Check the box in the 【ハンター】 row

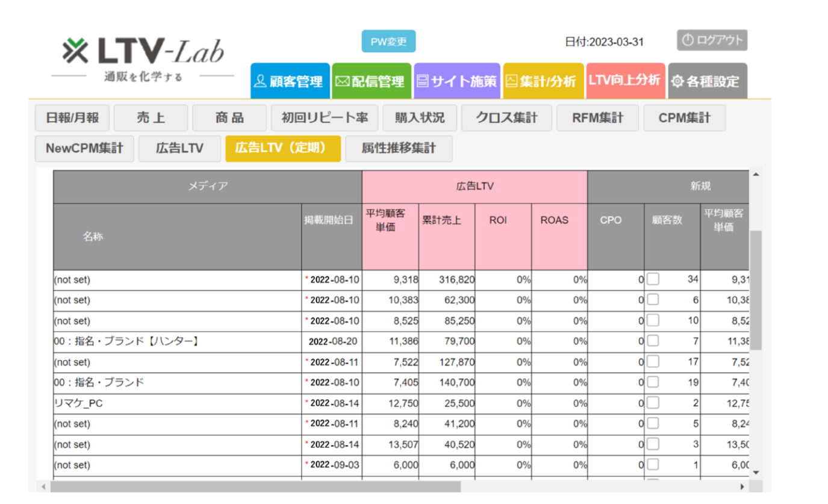pos(653,341)
